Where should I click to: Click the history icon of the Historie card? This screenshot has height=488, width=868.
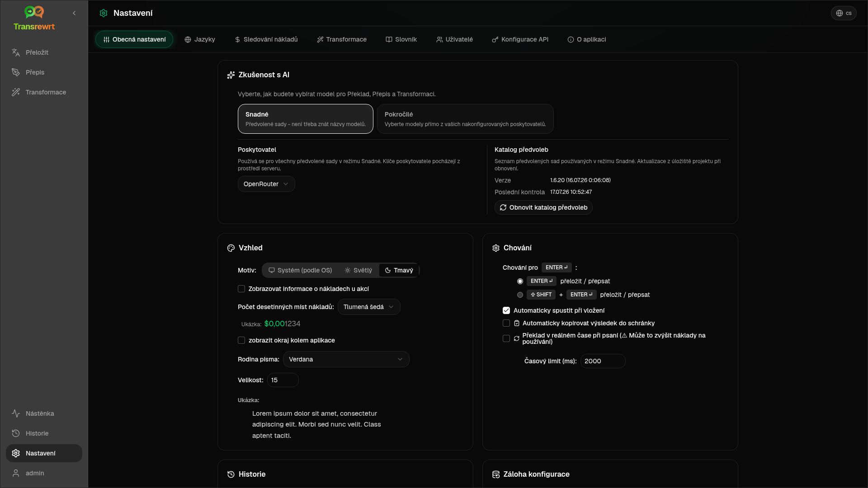(231, 474)
